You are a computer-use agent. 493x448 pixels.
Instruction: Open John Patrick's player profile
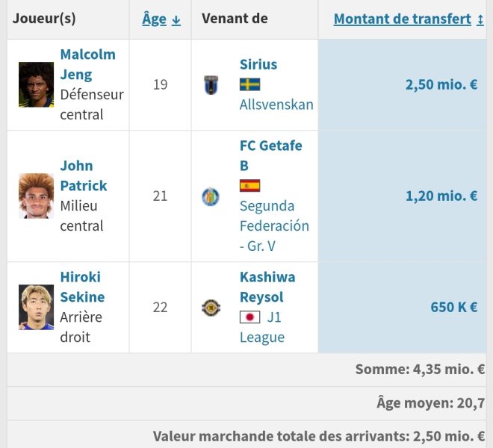(x=84, y=175)
